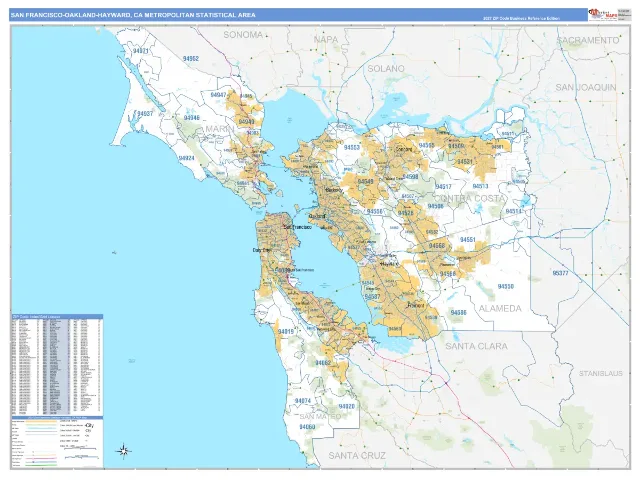This screenshot has height=480, width=640.
Task: Select ZIP code 94952 label
Action: point(191,59)
